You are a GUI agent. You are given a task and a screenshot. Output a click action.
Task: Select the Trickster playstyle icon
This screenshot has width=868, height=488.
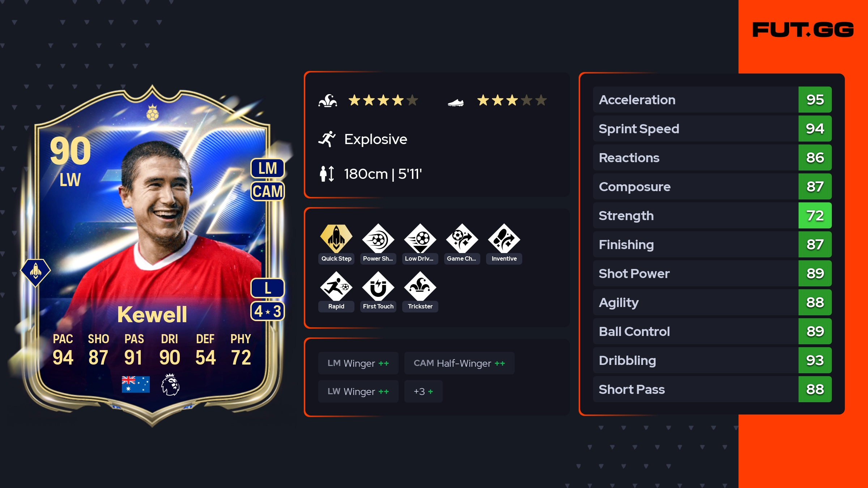(x=420, y=286)
